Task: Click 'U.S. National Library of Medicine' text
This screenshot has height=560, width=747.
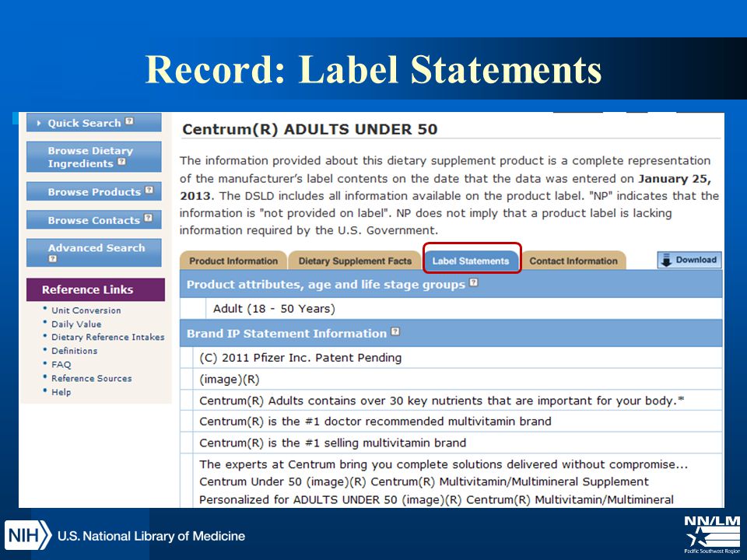Action: (x=152, y=536)
